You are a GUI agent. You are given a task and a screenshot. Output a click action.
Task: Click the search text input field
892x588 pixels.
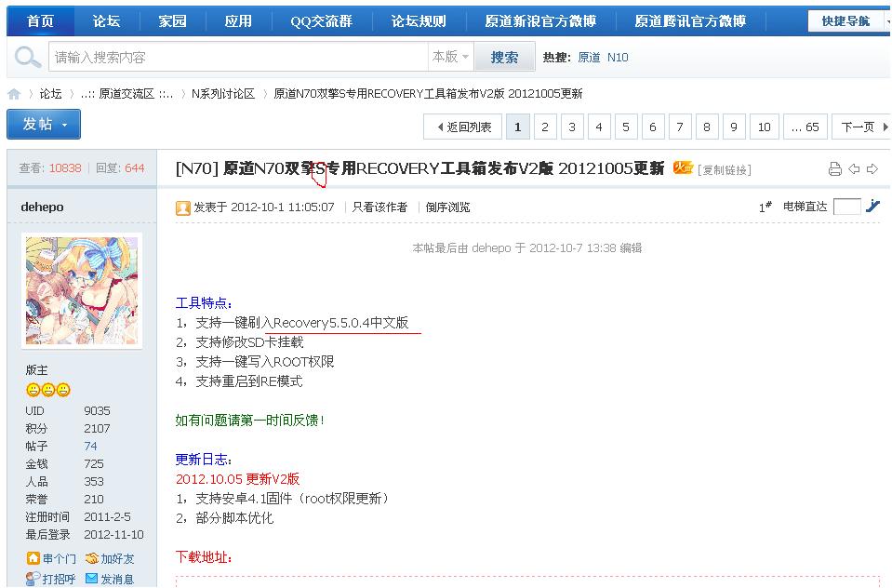tap(237, 58)
